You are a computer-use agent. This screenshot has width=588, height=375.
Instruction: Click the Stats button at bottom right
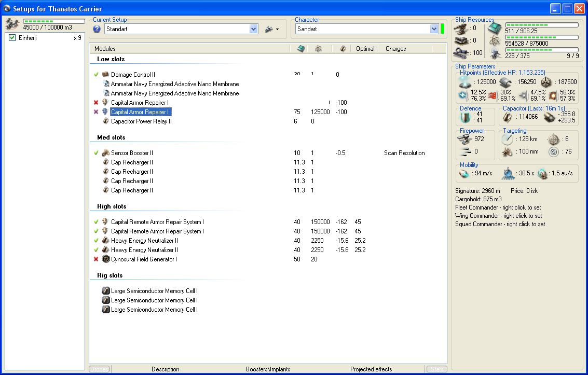[437, 369]
